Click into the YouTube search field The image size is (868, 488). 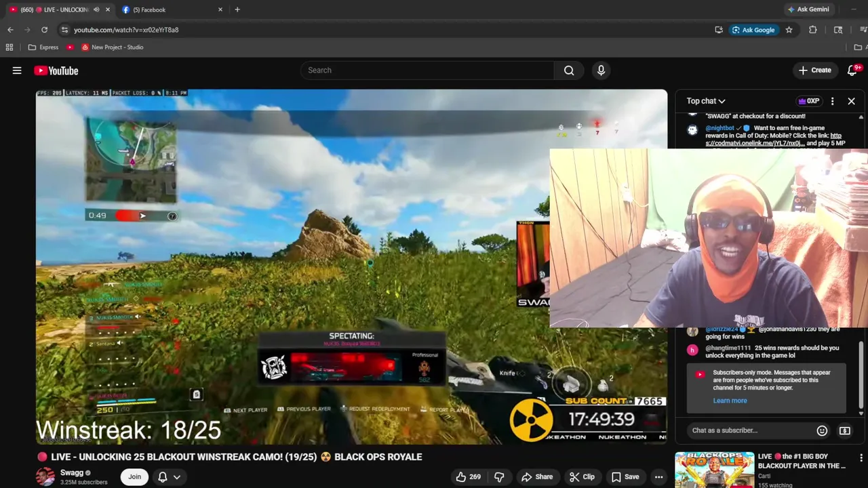tap(427, 70)
